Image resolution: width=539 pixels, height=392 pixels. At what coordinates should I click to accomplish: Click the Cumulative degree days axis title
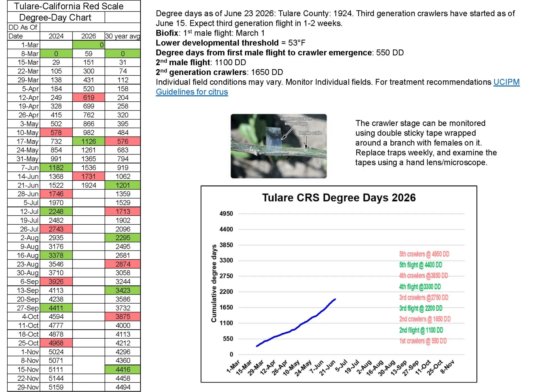coord(214,283)
